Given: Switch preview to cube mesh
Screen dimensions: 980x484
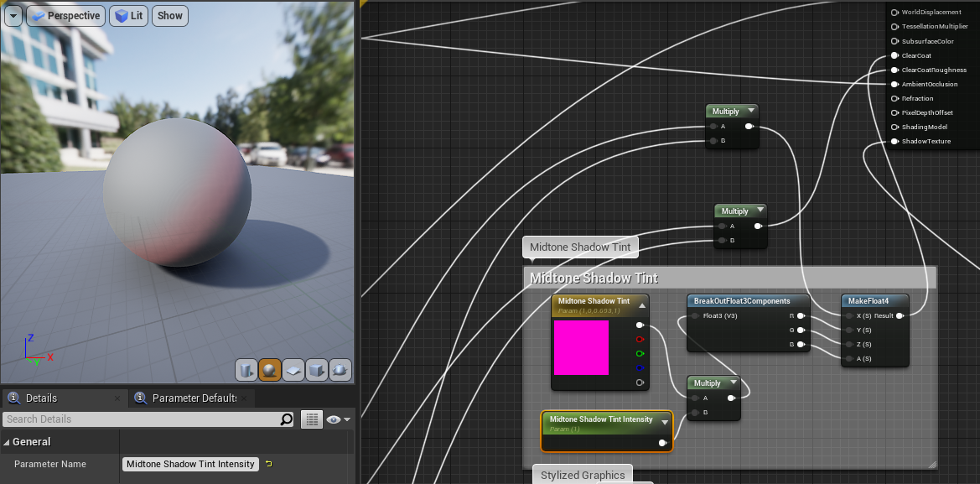Looking at the screenshot, I should (317, 369).
